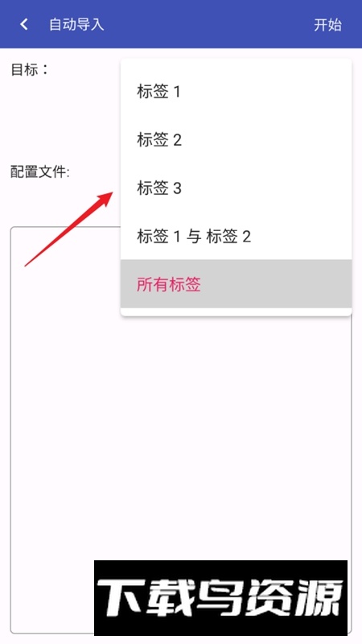
Task: Click the white padding above 标签 1
Action: [236, 64]
